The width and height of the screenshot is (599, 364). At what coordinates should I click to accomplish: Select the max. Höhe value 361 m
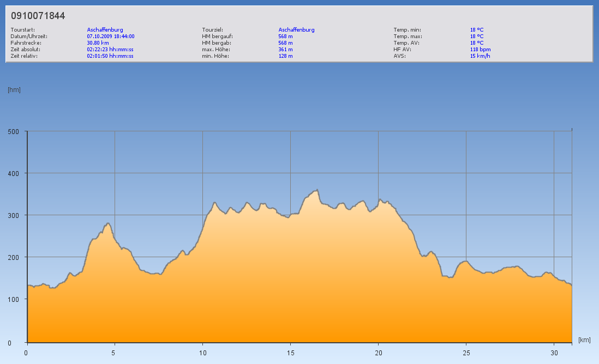click(285, 50)
